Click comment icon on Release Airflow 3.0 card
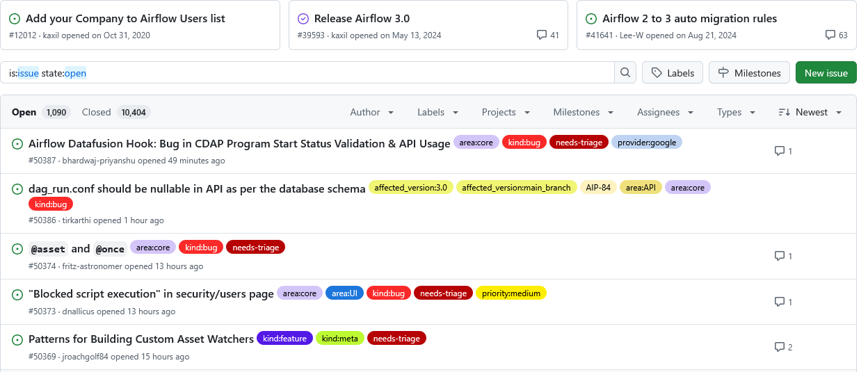Screen dimensions: 868x372 coord(542,35)
